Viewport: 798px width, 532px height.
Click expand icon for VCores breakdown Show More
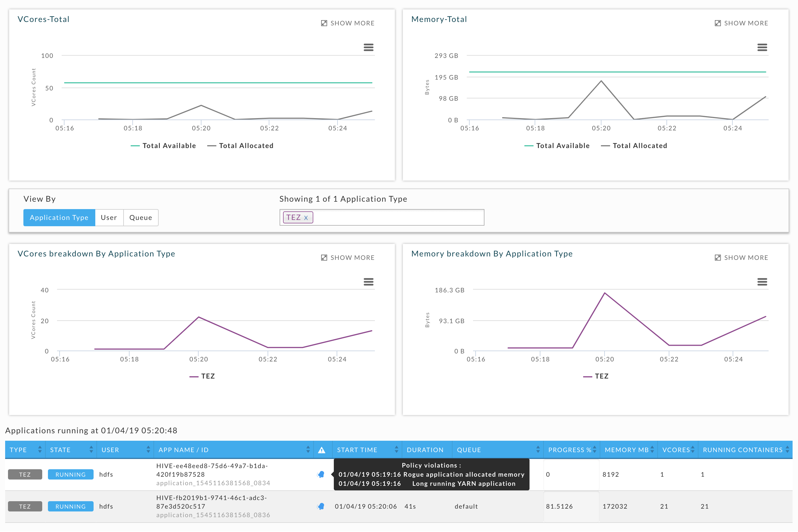(324, 258)
